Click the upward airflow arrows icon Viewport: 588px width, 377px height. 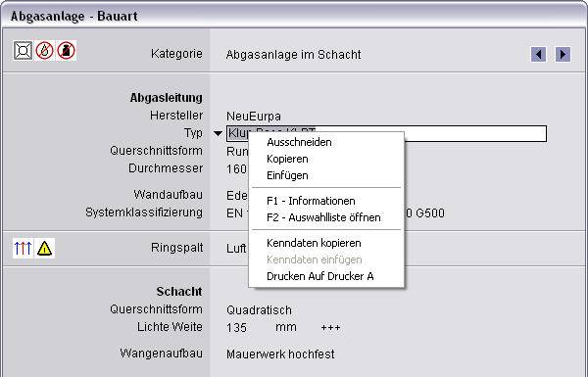pos(23,248)
